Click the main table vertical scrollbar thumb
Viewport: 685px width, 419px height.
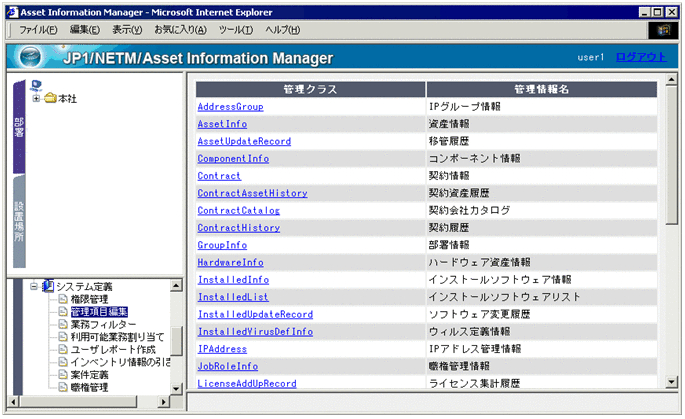coord(671,155)
